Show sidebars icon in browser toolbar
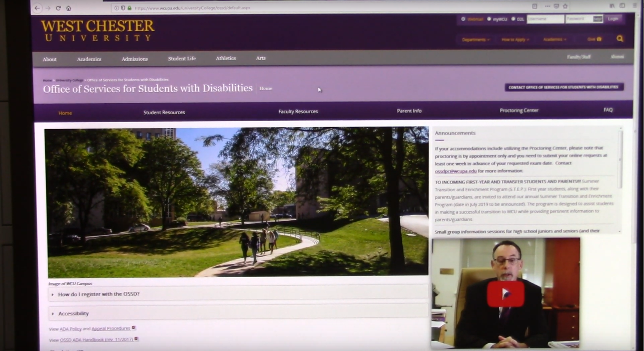Screen dimensions: 644x351 coord(622,6)
